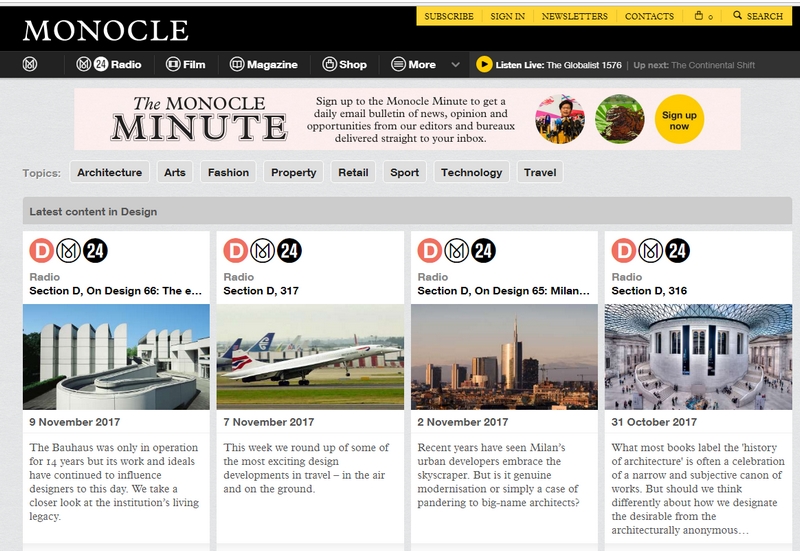Click the M logo icon on Section D, 316 card
Image resolution: width=800 pixels, height=551 pixels.
(x=651, y=251)
